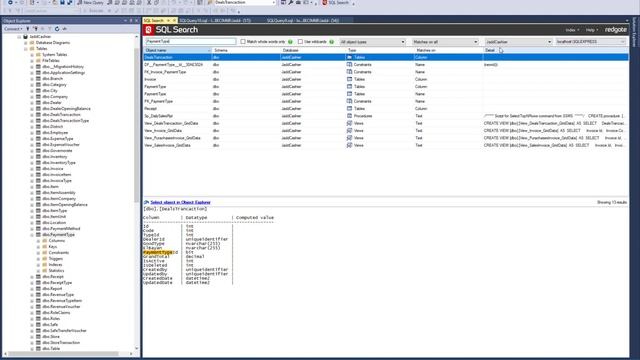Click the Select object in Object Explorer link
The image size is (640, 360).
coord(180,202)
